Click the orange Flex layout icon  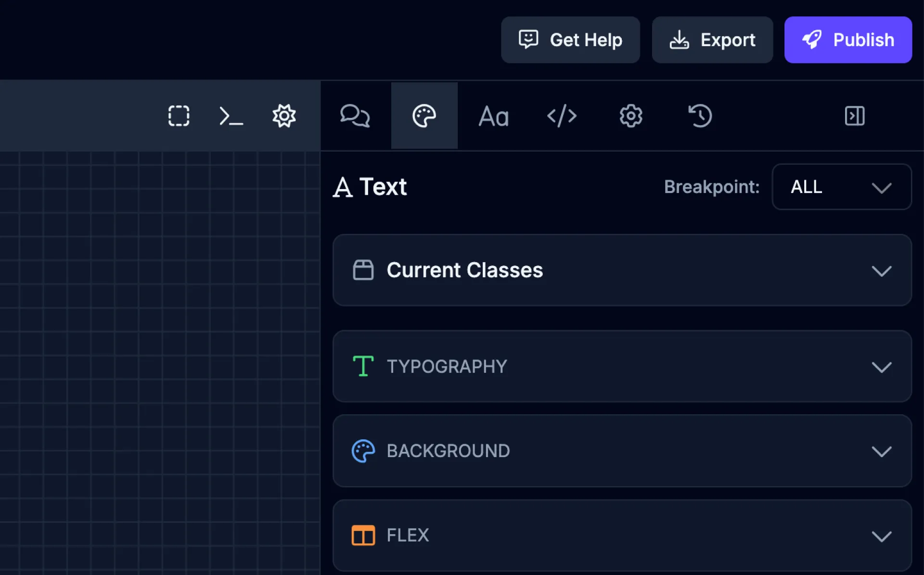[363, 536]
